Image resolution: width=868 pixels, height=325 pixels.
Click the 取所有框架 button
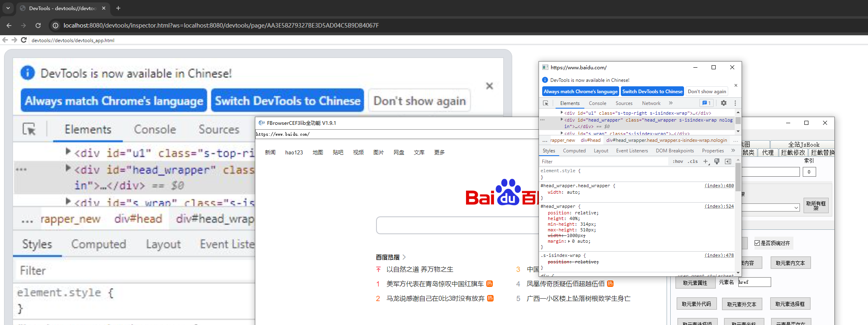[816, 206]
